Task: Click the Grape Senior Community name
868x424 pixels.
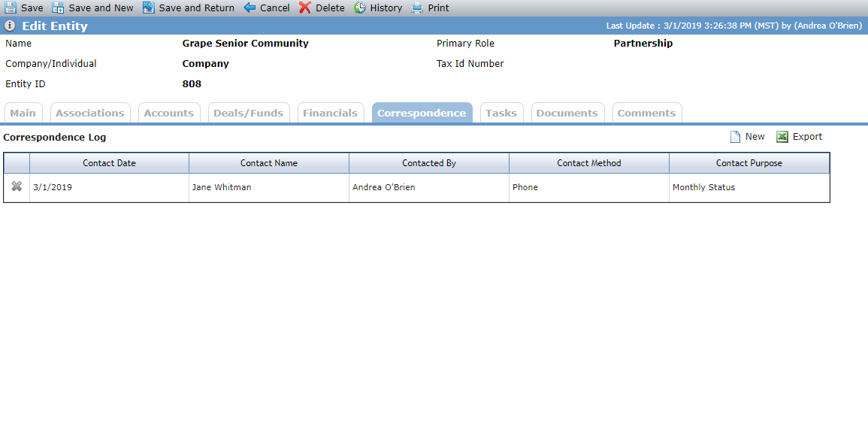Action: pyautogui.click(x=245, y=43)
